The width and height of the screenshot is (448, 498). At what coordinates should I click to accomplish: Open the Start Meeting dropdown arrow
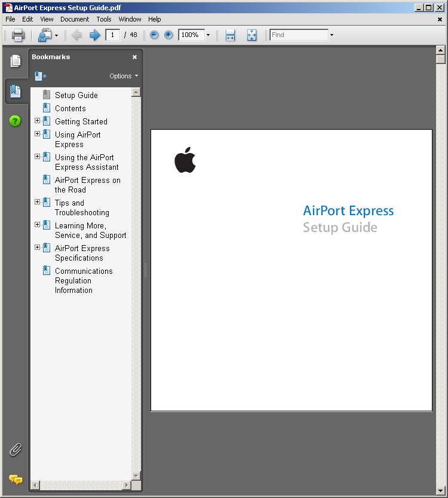coord(57,35)
